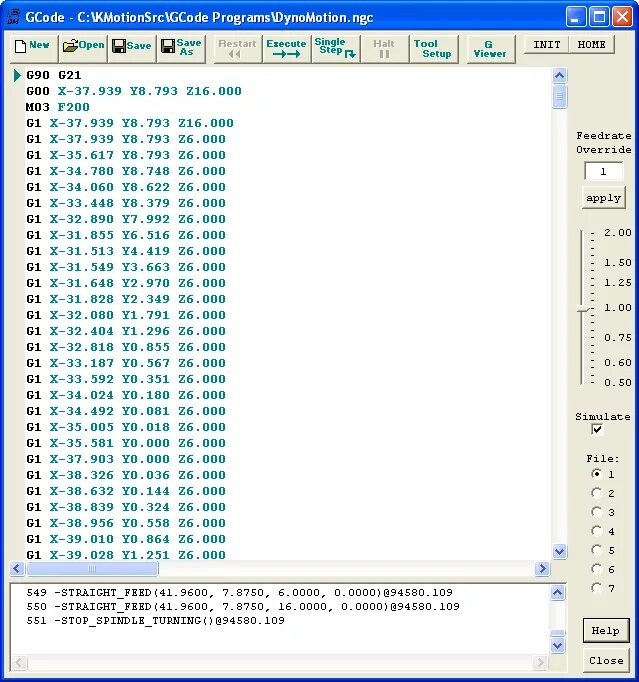Screen dimensions: 639x682
Task: Open the G Viewer window
Action: click(x=490, y=49)
